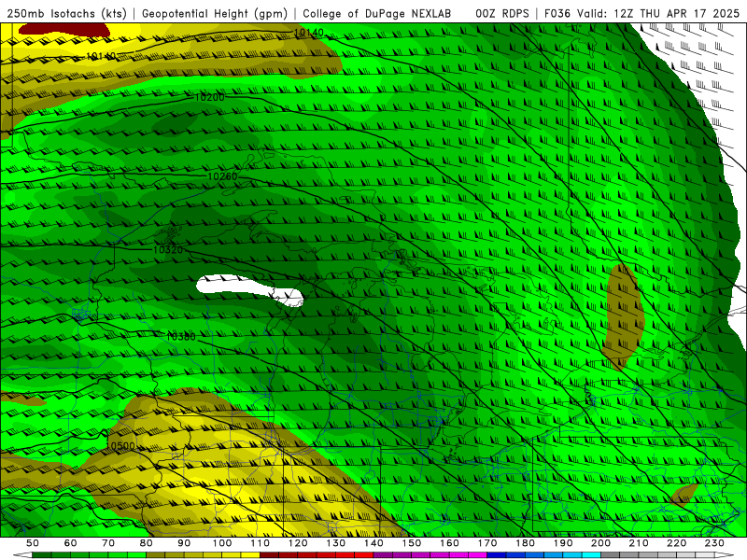Click the "College of DuPage NEXLAB" credit
The height and width of the screenshot is (560, 747).
(376, 14)
